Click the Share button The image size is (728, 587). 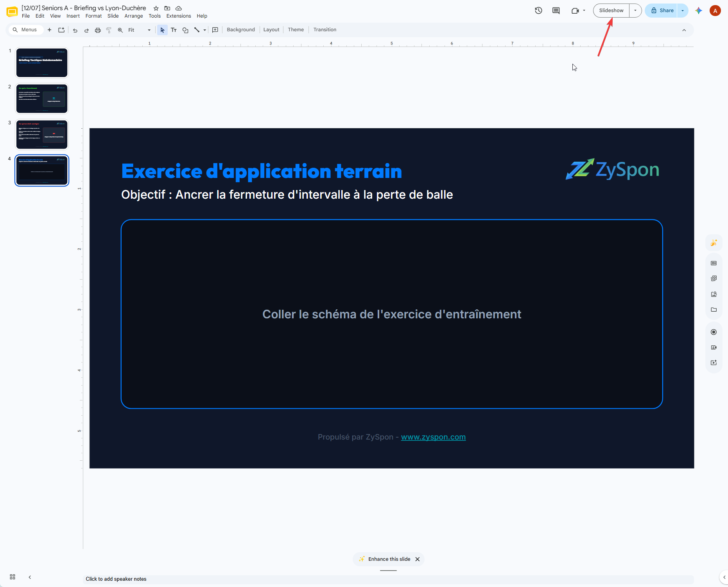click(662, 11)
